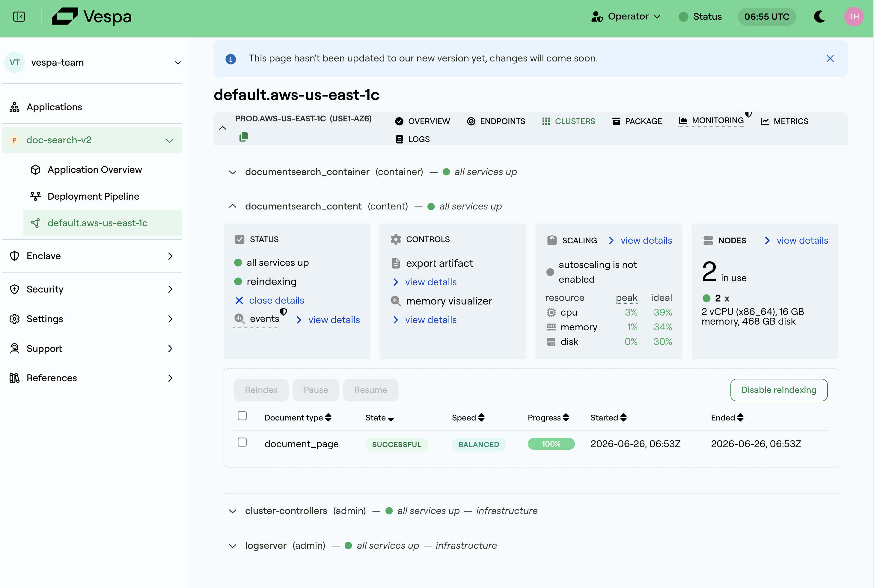
Task: Click the Deployment Pipeline icon
Action: [x=35, y=196]
